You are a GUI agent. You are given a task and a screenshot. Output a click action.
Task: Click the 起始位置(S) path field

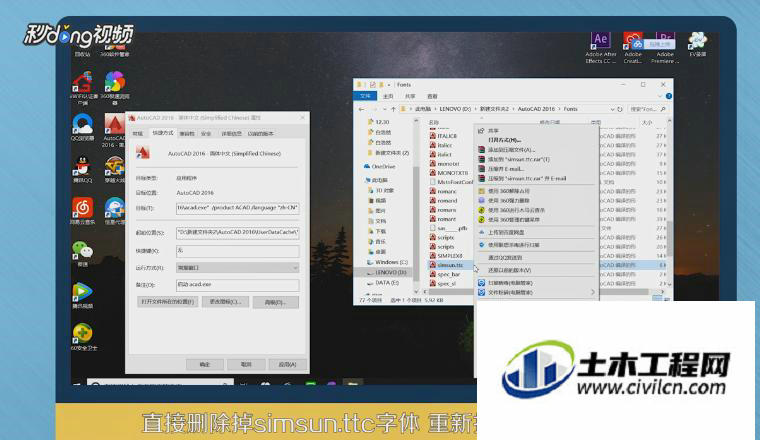pyautogui.click(x=238, y=232)
